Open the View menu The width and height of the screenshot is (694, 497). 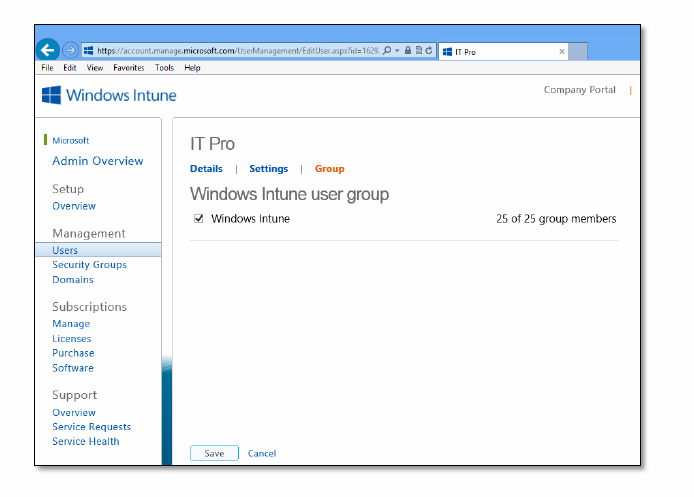(95, 68)
